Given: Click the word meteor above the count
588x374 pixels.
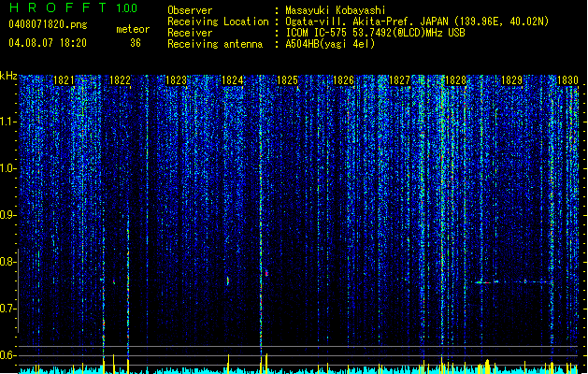Looking at the screenshot, I should tap(133, 29).
